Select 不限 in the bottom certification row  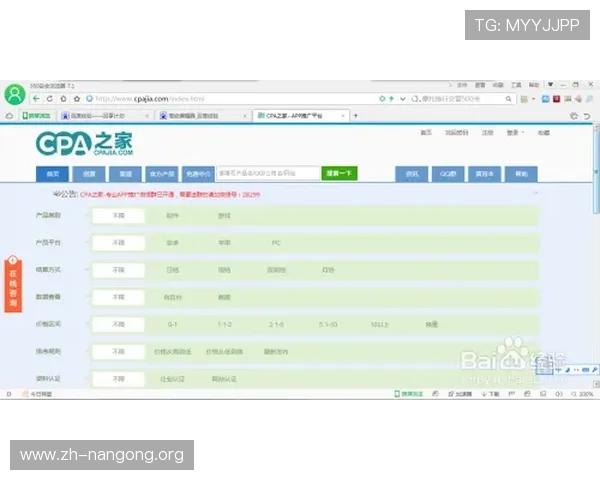tap(118, 379)
